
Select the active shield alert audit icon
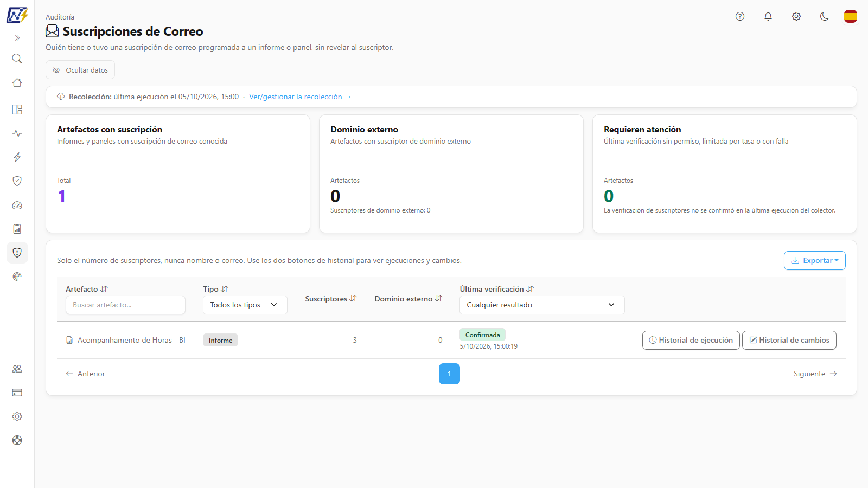coord(17,253)
